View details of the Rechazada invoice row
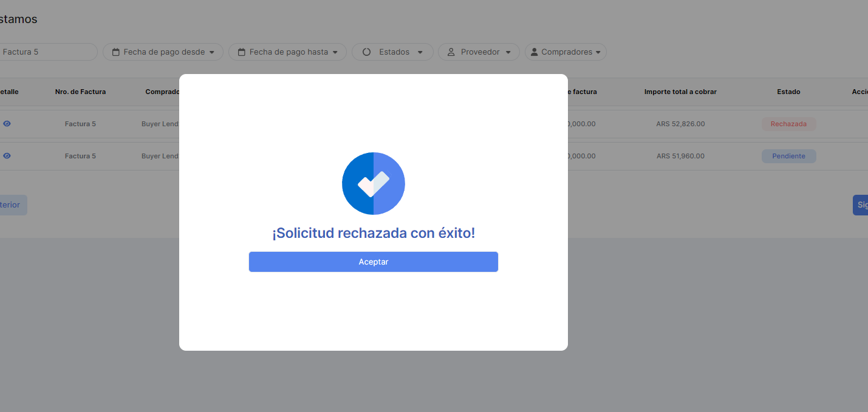The height and width of the screenshot is (412, 868). 7,124
